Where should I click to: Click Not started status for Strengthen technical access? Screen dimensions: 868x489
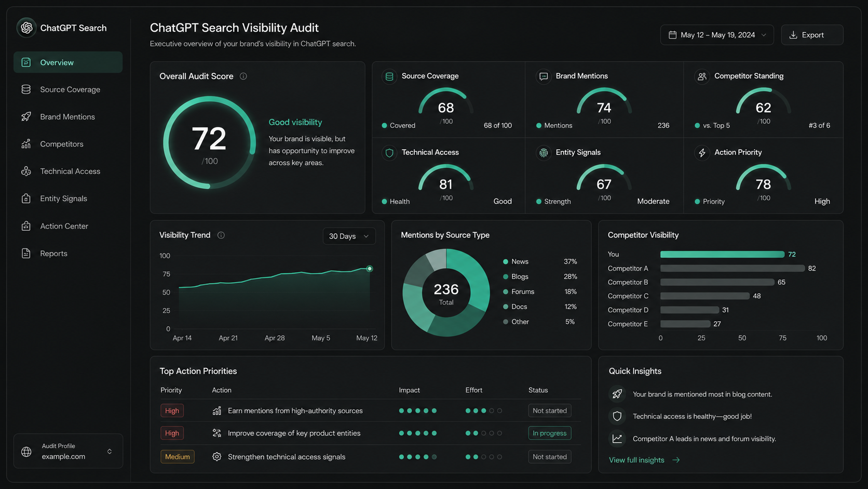(x=550, y=457)
